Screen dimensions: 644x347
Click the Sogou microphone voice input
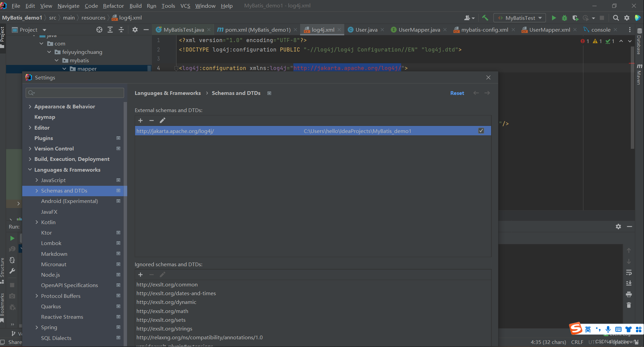[x=608, y=329]
